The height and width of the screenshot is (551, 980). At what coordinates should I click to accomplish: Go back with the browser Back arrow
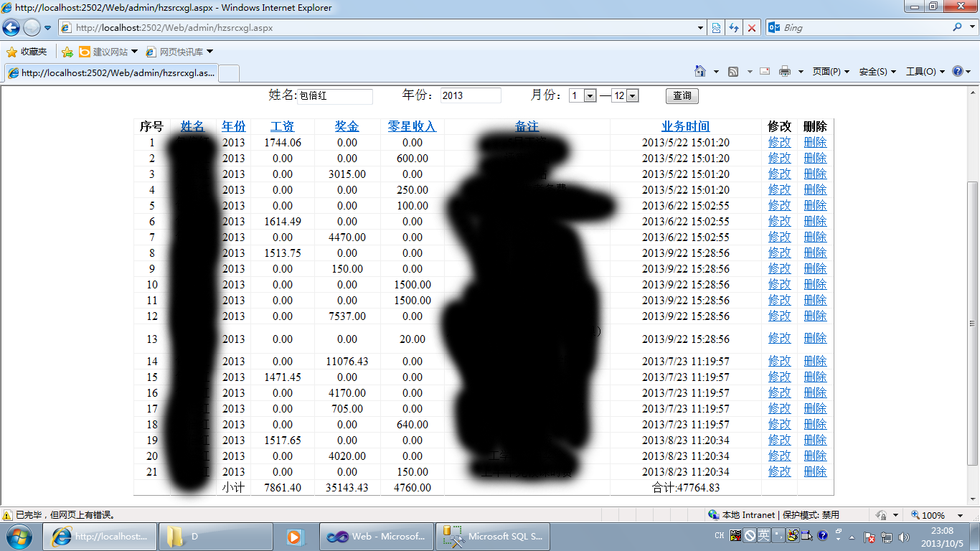click(x=11, y=28)
